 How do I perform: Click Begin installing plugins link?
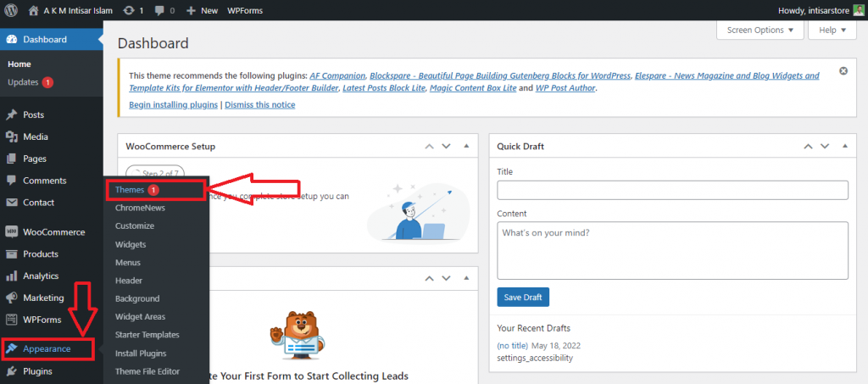point(173,104)
